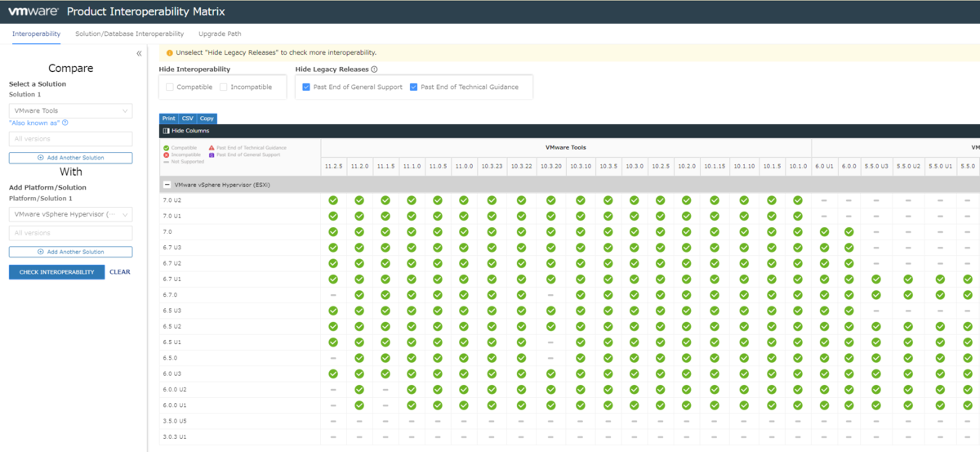The width and height of the screenshot is (980, 452).
Task: Open All versions field under Platform/Solution 1
Action: click(70, 233)
